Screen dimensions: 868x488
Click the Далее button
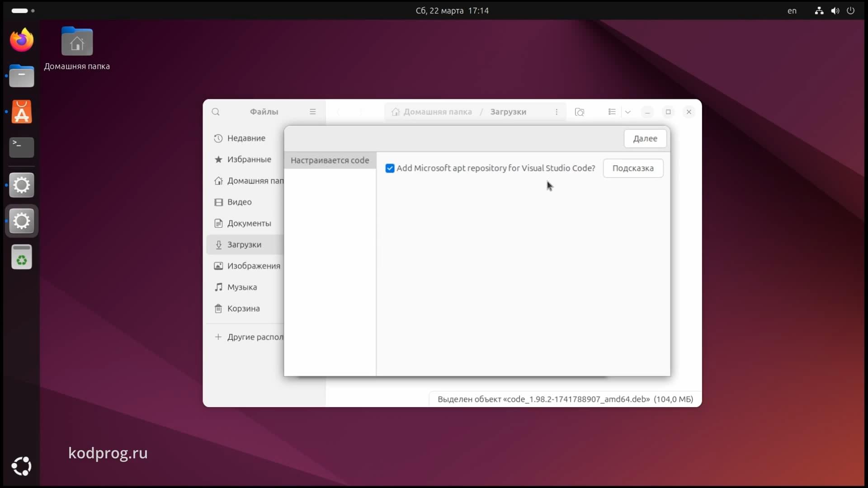tap(645, 138)
